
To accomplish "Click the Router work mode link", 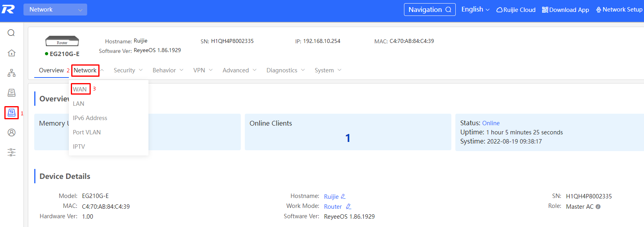I will [333, 207].
